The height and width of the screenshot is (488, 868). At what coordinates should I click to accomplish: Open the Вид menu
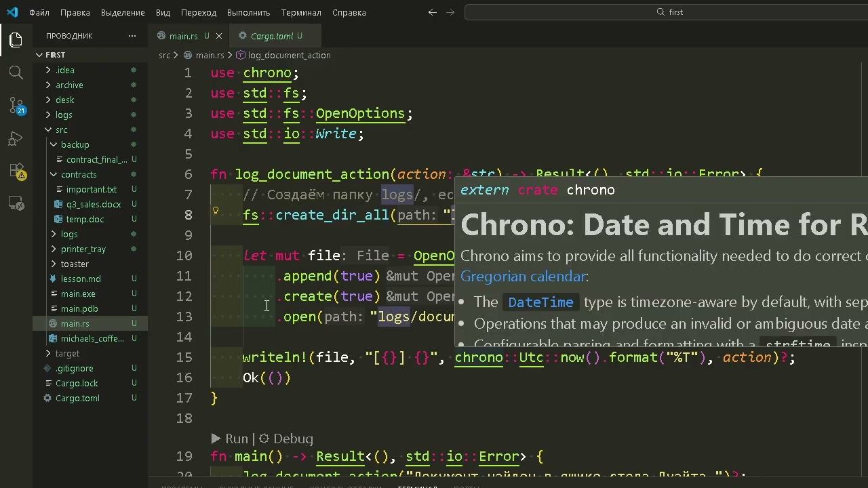coord(163,12)
